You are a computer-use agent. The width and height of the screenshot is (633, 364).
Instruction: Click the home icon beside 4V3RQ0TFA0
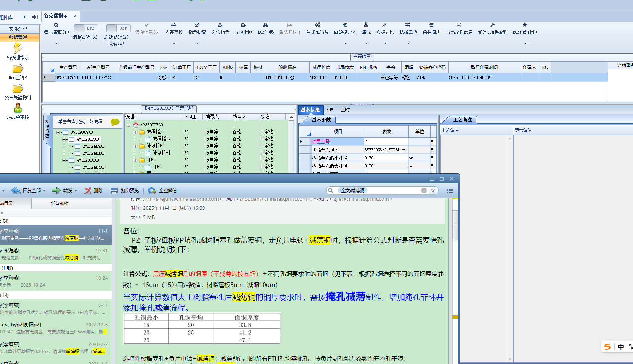[x=136, y=125]
